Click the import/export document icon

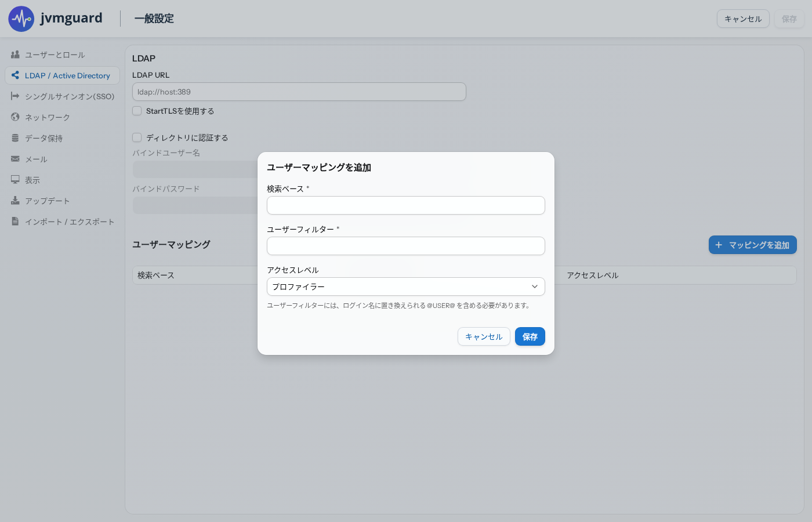pyautogui.click(x=15, y=222)
